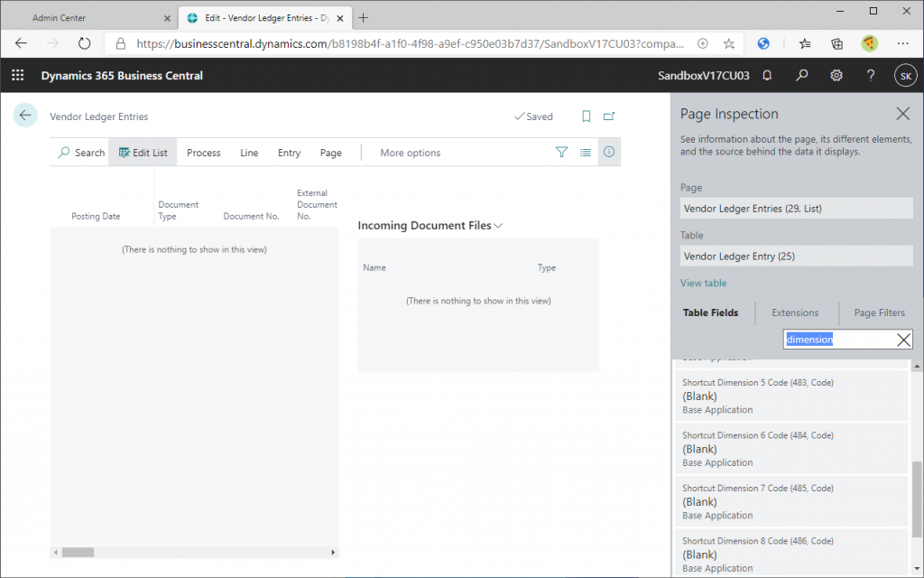The width and height of the screenshot is (924, 578).
Task: Select Shortcut Dimension 8 Code field
Action: 790,554
